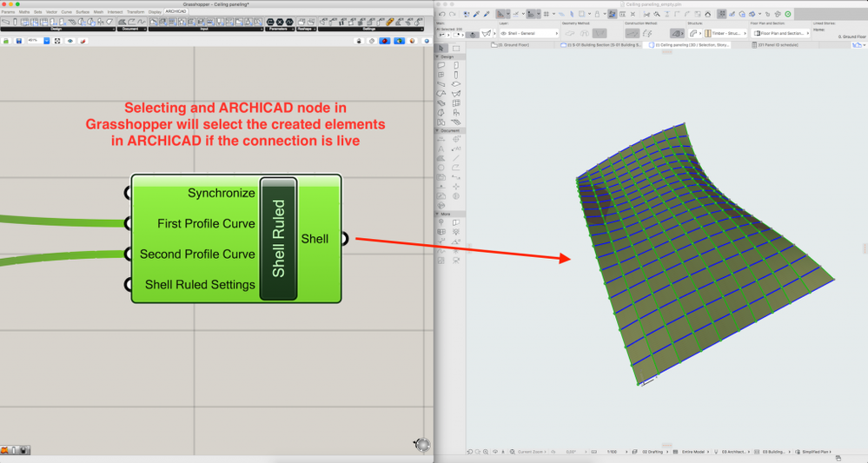Viewport: 868px width, 463px height.
Task: Click the inject parameters syringe icon
Action: click(487, 15)
